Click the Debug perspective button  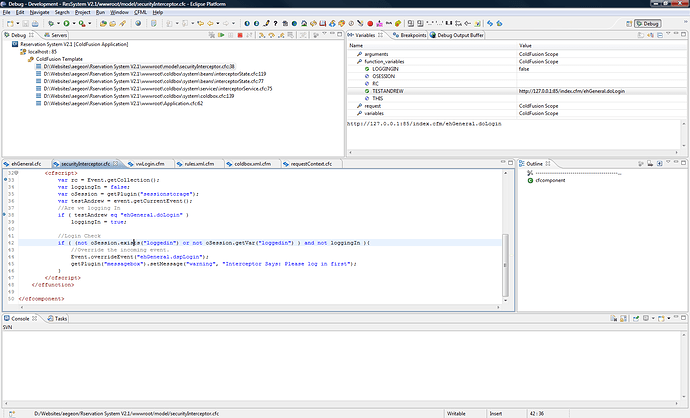tap(646, 22)
